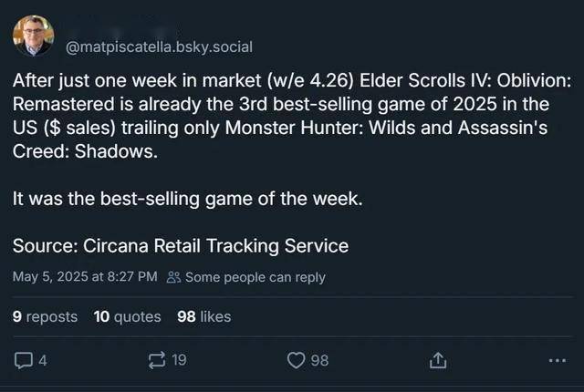The width and height of the screenshot is (584, 392).
Task: Click the people icon beside reply settings
Action: [173, 277]
